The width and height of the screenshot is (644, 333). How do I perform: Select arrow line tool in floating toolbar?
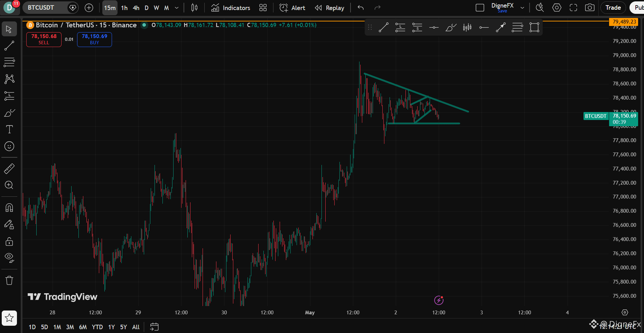coord(501,27)
